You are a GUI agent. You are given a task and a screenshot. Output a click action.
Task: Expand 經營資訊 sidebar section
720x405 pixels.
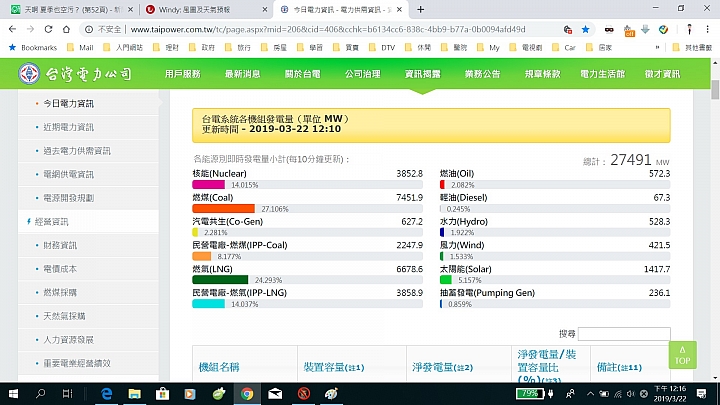(x=51, y=222)
